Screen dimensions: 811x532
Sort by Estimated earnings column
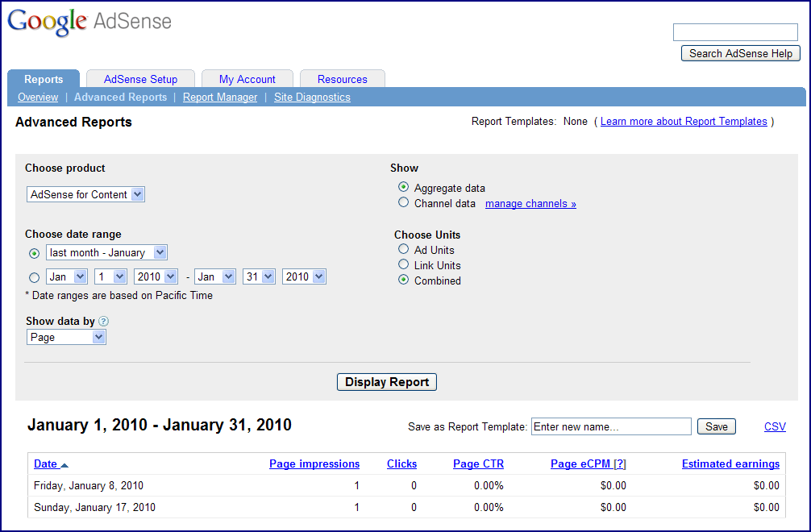(x=731, y=463)
